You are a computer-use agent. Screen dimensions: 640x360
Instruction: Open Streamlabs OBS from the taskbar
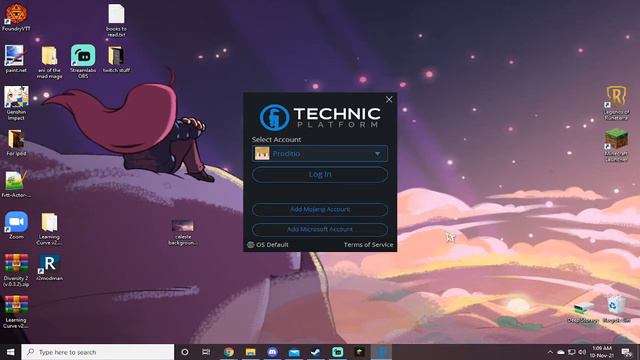[x=338, y=352]
